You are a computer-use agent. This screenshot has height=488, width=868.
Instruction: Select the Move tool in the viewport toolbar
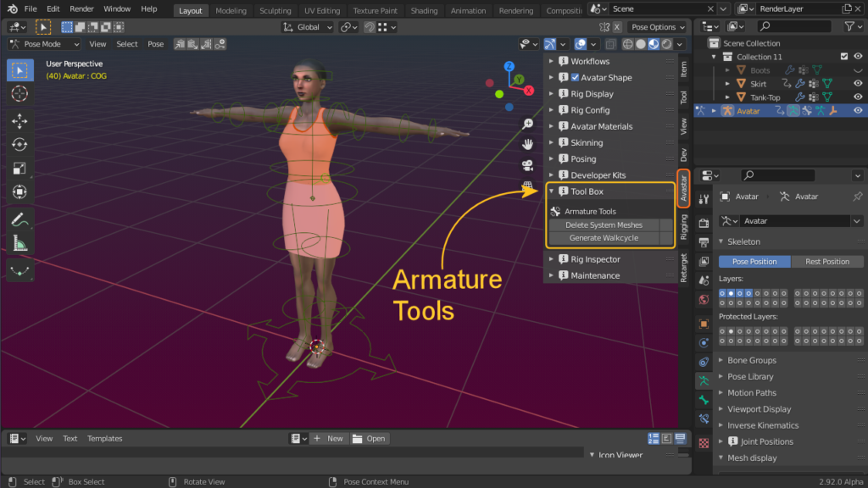click(x=19, y=120)
